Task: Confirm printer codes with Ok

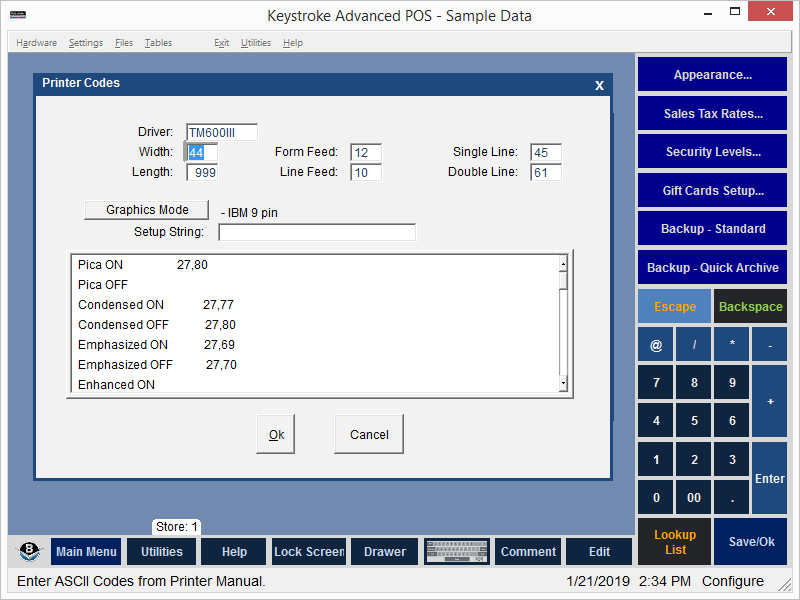Action: 275,433
